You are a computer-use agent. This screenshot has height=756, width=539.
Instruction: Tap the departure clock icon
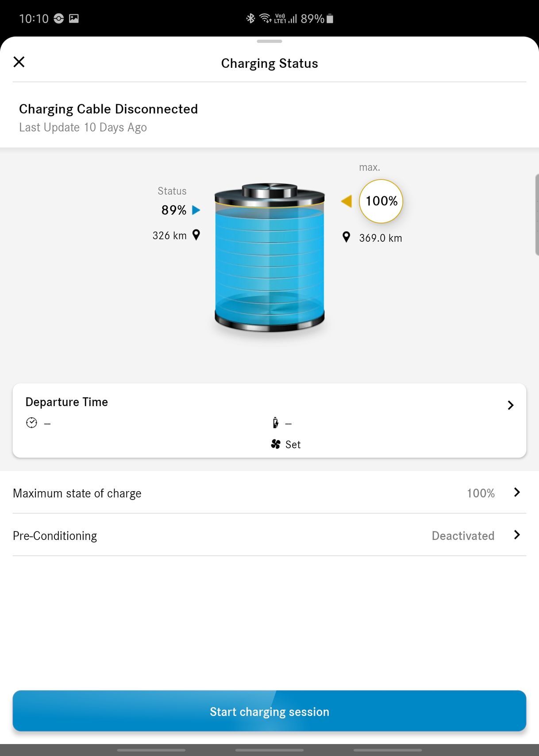tap(31, 423)
